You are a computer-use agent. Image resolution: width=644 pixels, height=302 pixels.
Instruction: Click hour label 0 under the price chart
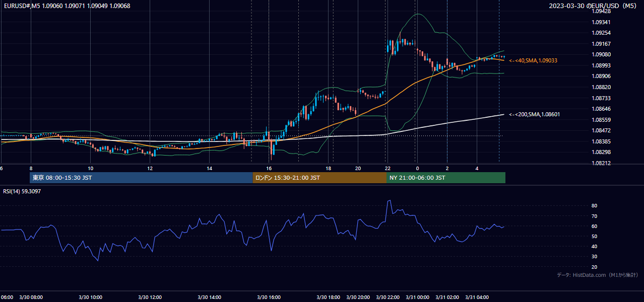pyautogui.click(x=417, y=168)
